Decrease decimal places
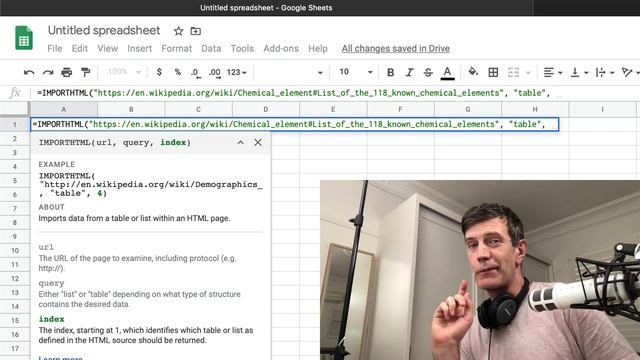This screenshot has height=360, width=640. 195,73
